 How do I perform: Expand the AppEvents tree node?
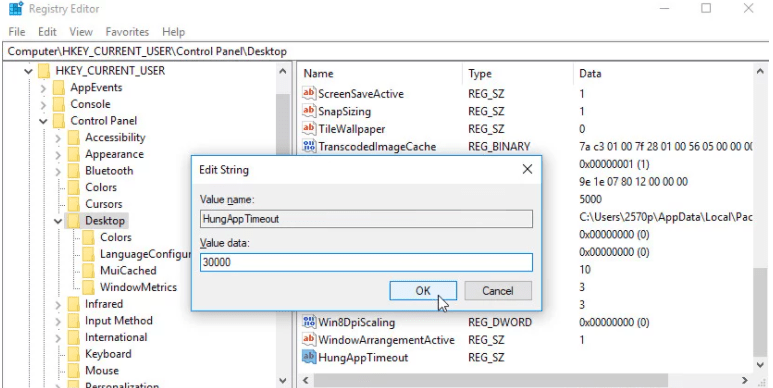coord(43,88)
